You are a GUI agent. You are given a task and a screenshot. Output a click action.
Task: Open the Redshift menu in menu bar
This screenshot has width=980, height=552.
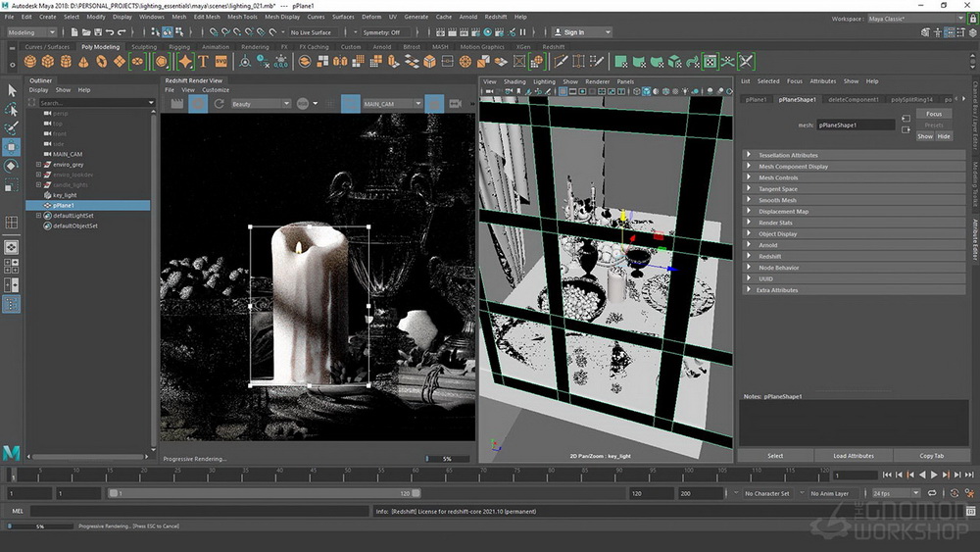click(x=495, y=17)
